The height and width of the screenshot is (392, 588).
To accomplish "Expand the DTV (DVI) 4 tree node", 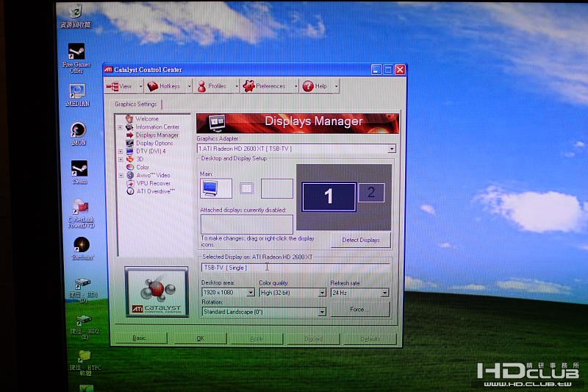I will coord(121,152).
